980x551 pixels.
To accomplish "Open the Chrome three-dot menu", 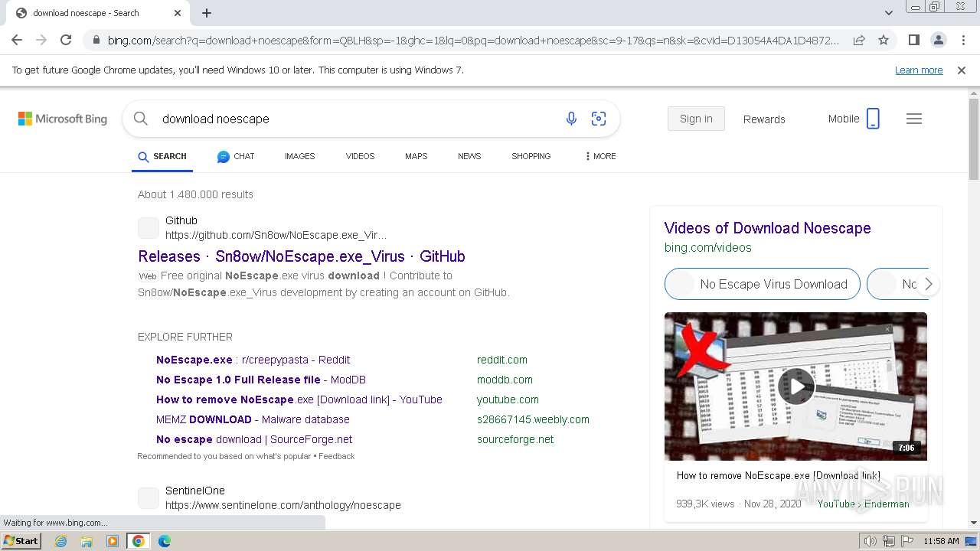I will 963,40.
